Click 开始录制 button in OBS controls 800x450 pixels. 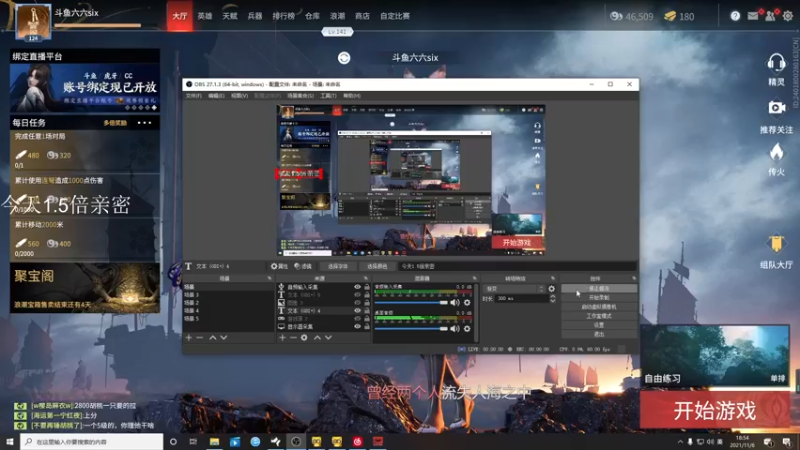pos(599,297)
